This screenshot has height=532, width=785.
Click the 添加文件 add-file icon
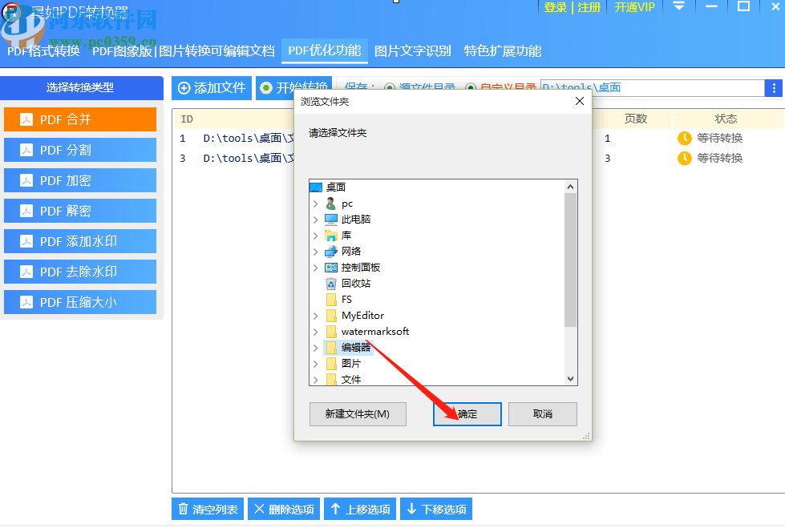coord(185,87)
